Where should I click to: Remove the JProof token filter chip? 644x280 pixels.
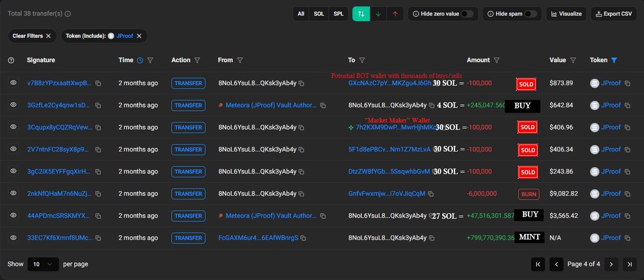139,36
